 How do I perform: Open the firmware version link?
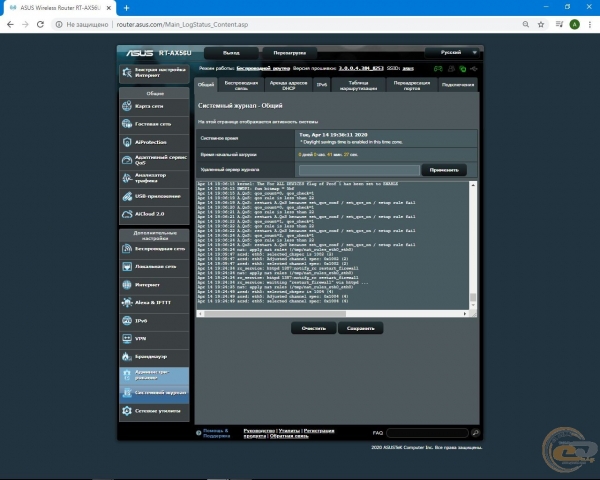coord(361,68)
